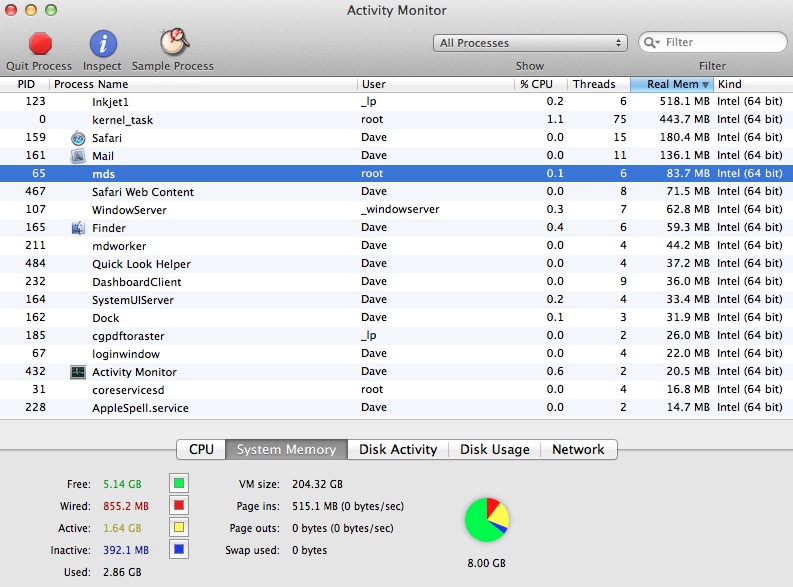
Task: Sort by Real Mem column header
Action: tap(672, 84)
